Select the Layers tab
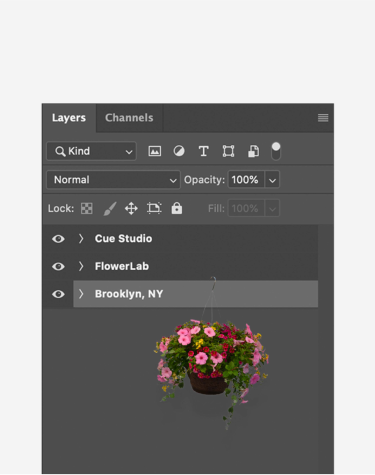The width and height of the screenshot is (375, 475). point(69,118)
